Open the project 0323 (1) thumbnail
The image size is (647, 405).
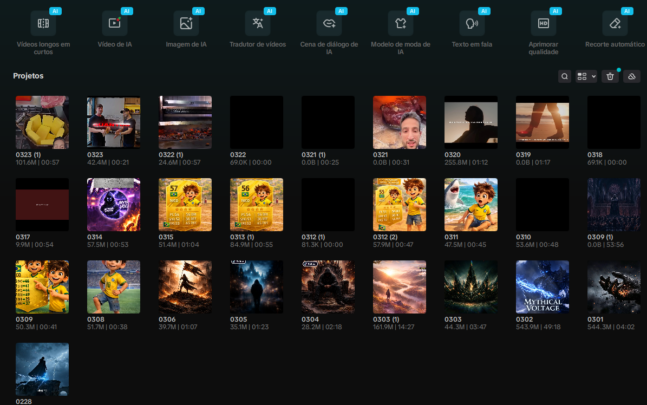click(x=42, y=122)
